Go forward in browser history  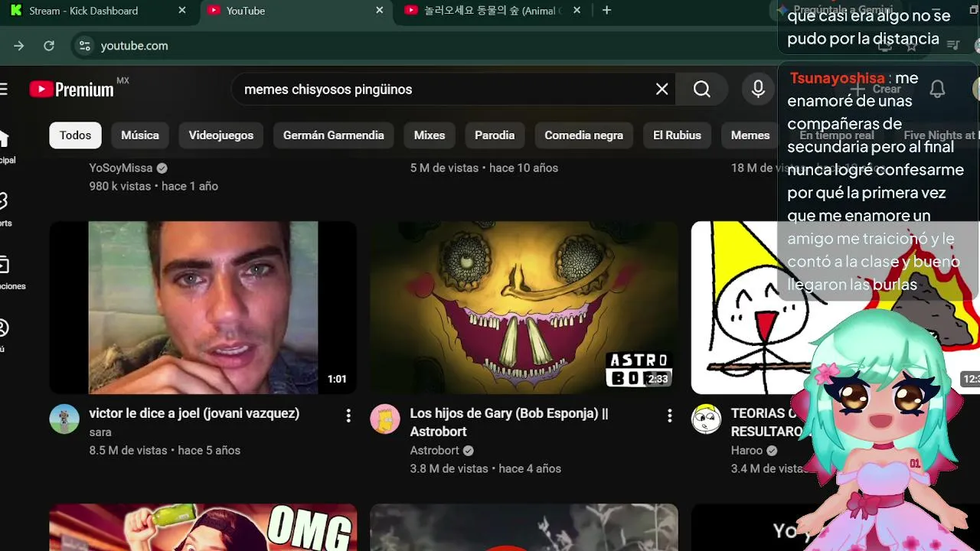(19, 46)
